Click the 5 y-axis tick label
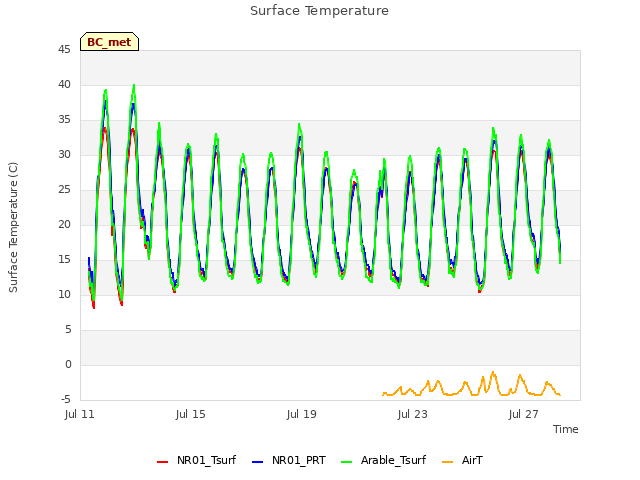Viewport: 640px width, 480px height. [x=68, y=329]
